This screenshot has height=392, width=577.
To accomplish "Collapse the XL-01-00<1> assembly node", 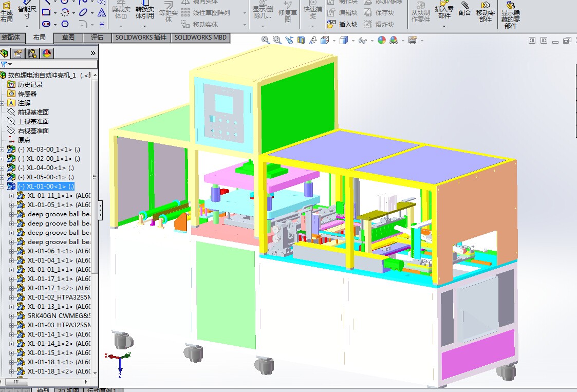I will pyautogui.click(x=3, y=186).
